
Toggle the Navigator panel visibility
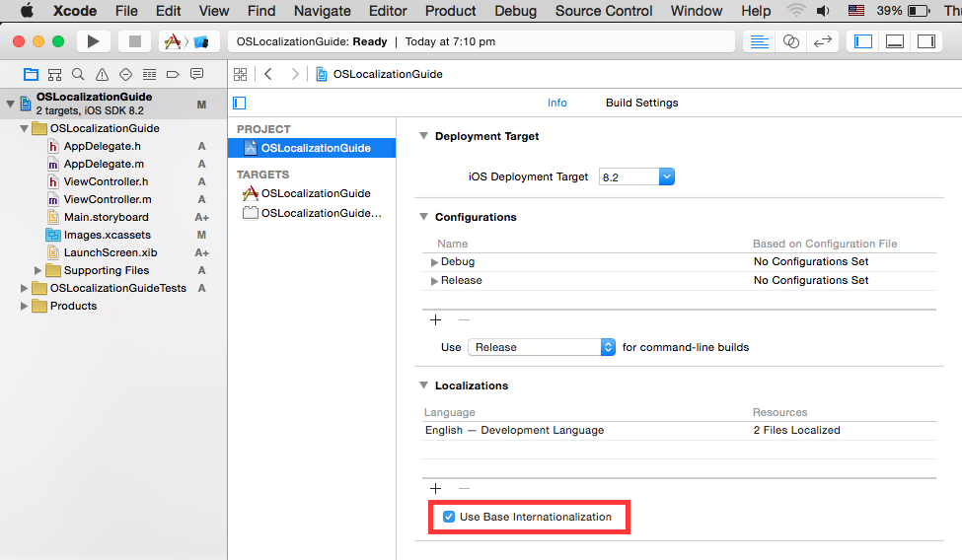[863, 41]
